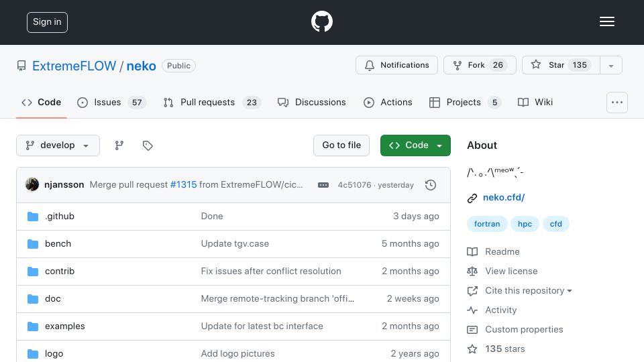
Task: Click the doc folder icon
Action: [x=33, y=299]
